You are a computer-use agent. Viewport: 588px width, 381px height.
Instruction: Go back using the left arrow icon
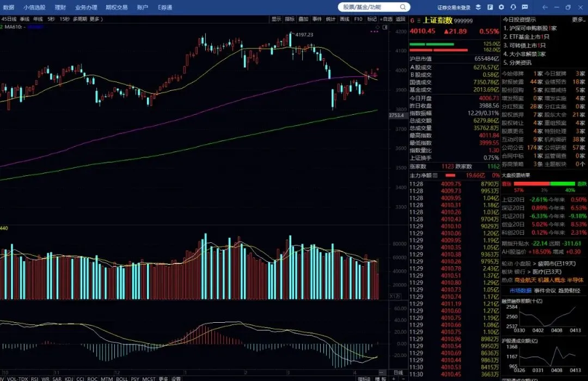pos(545,7)
